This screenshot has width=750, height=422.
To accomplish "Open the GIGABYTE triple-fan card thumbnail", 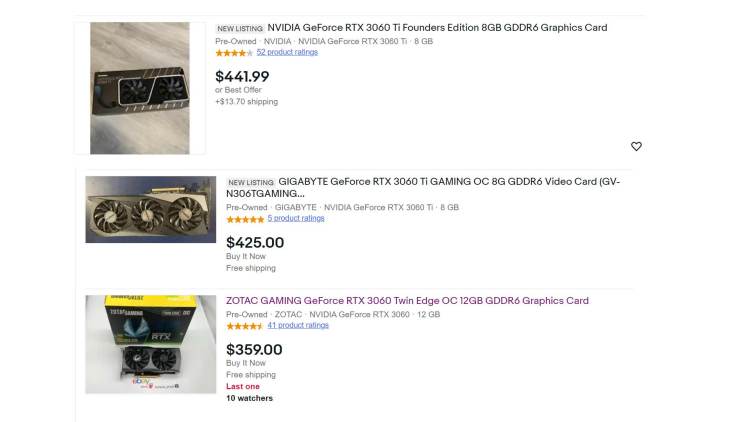I will click(x=150, y=209).
